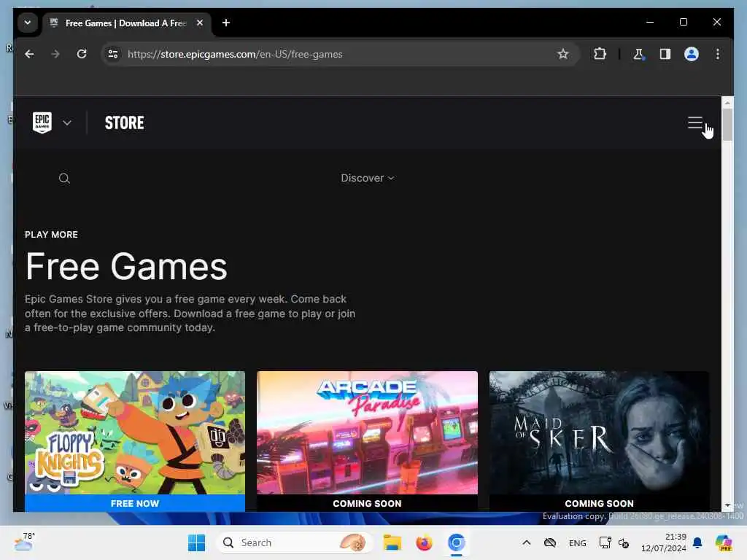747x560 pixels.
Task: Click the store search magnifier icon
Action: pyautogui.click(x=64, y=179)
